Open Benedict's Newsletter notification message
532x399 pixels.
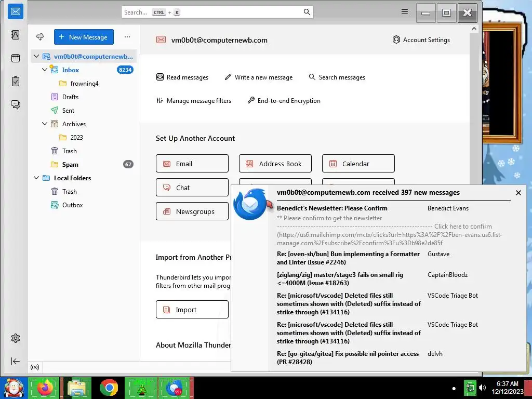coord(332,208)
